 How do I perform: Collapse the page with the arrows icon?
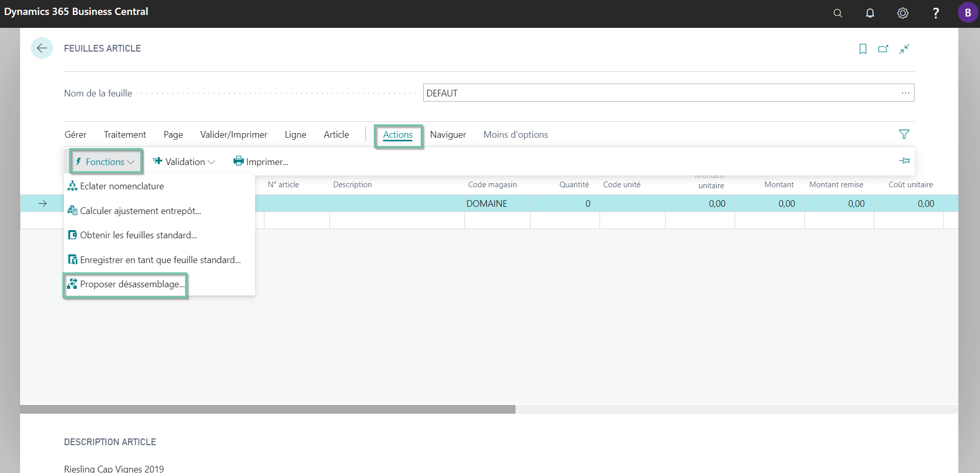[x=904, y=49]
